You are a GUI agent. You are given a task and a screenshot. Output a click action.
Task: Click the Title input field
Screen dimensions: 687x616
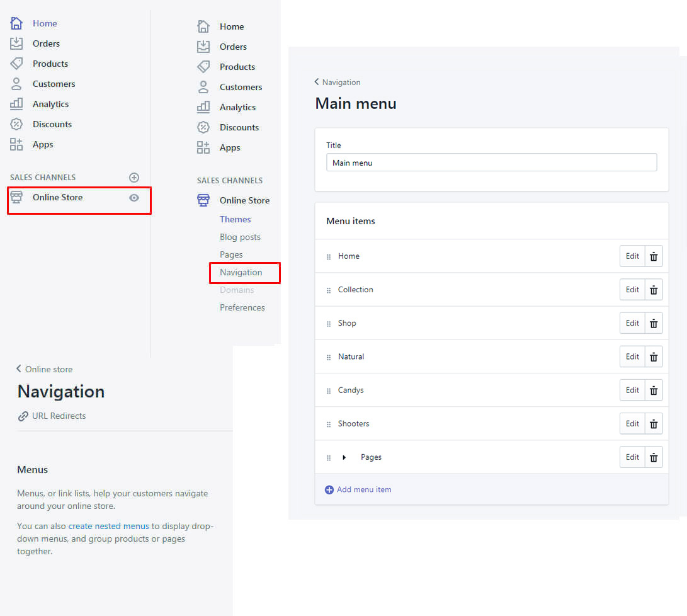coord(491,163)
